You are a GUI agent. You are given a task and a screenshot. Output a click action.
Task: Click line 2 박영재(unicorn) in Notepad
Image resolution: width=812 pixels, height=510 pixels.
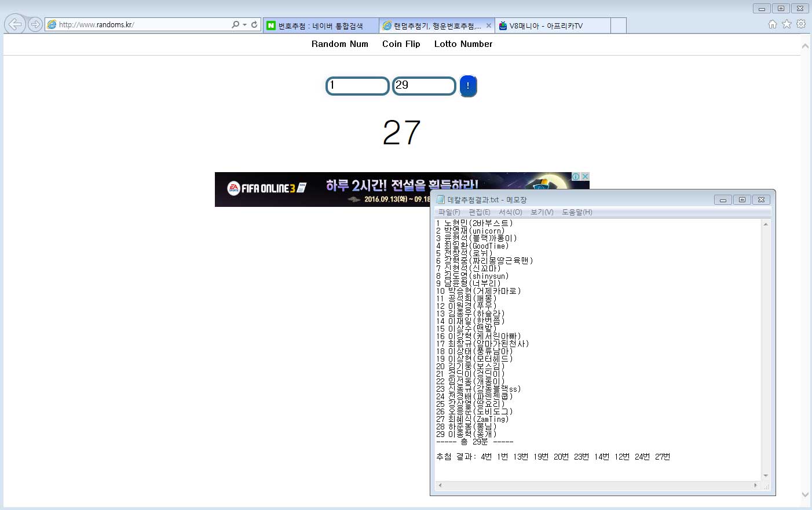pos(470,231)
